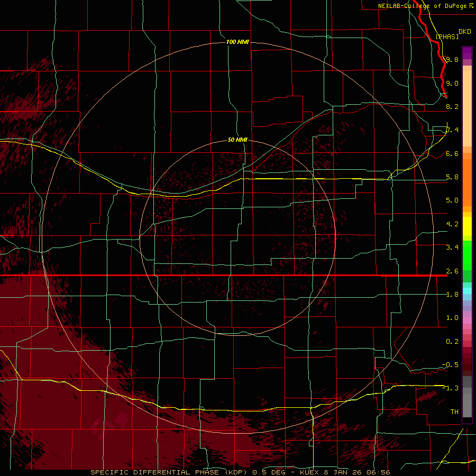Click the 1.8 value on the color scale
The image size is (476, 476).
[x=452, y=295]
